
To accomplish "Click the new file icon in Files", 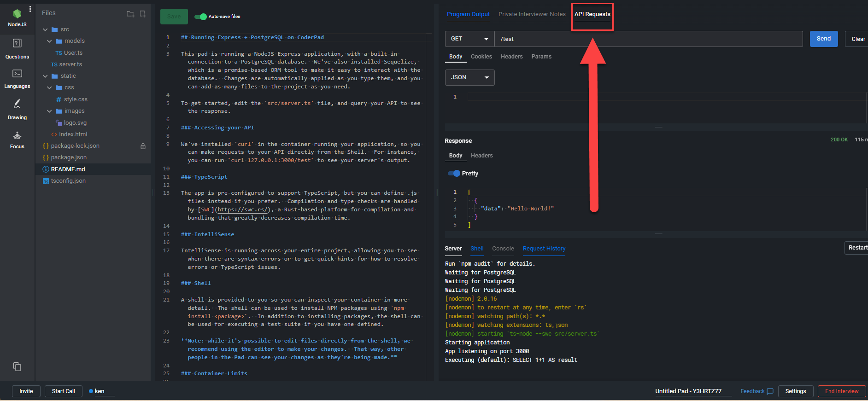I will click(143, 14).
